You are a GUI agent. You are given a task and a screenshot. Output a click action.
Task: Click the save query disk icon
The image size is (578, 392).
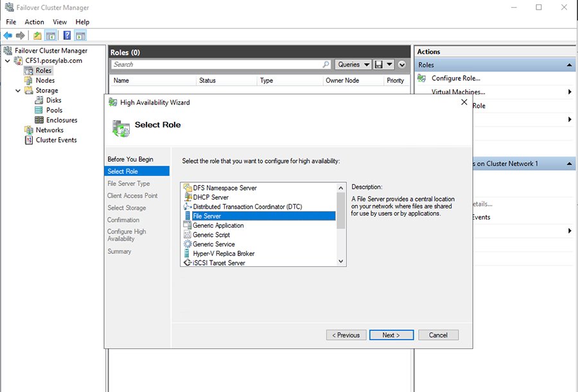[380, 65]
